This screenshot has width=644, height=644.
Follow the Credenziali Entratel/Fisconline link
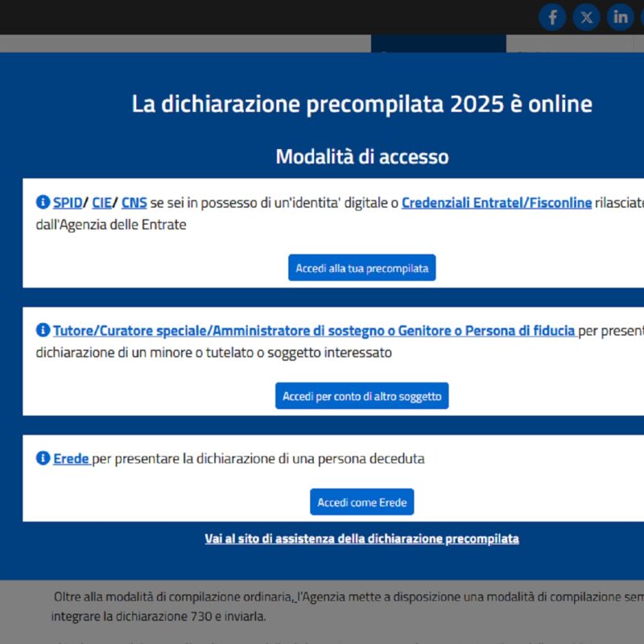497,203
